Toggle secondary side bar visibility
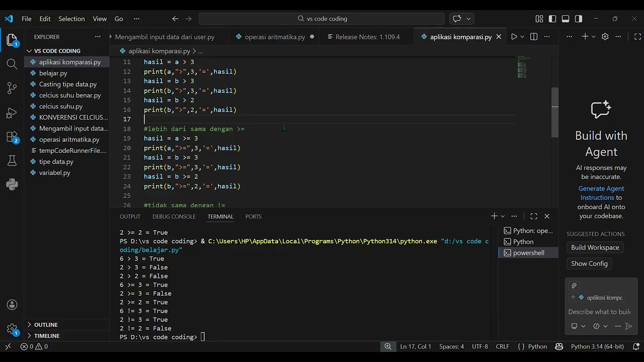Image resolution: width=644 pixels, height=362 pixels. click(x=579, y=19)
